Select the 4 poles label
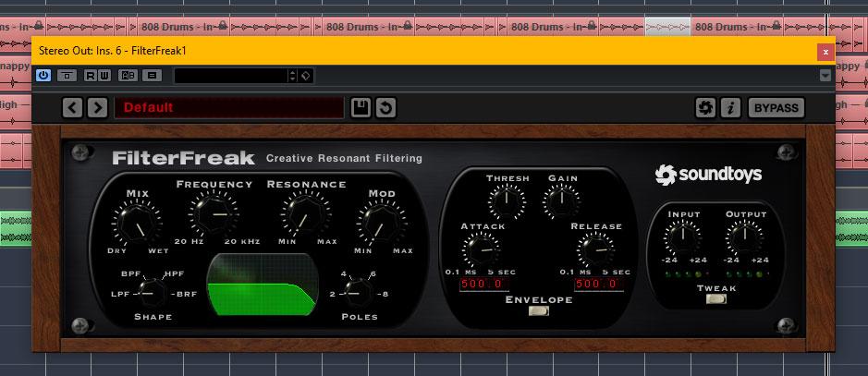Screen dimensions: 868x376 [x=344, y=273]
